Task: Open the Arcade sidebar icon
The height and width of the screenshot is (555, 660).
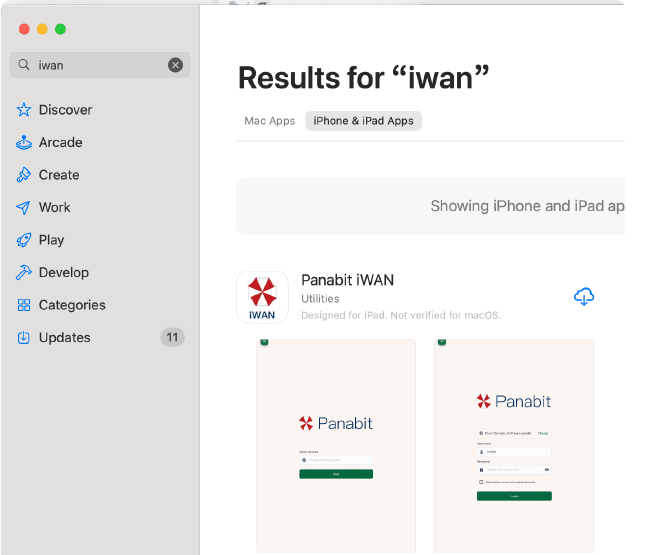Action: click(x=24, y=143)
